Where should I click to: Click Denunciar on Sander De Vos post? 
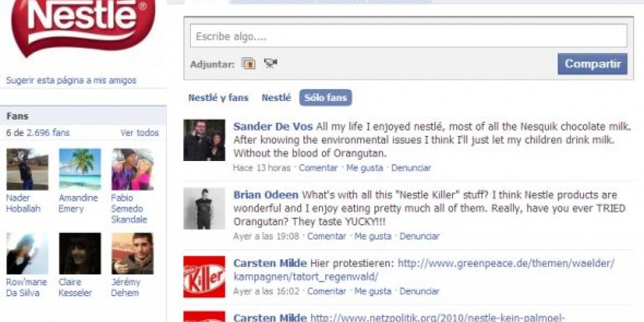point(411,168)
